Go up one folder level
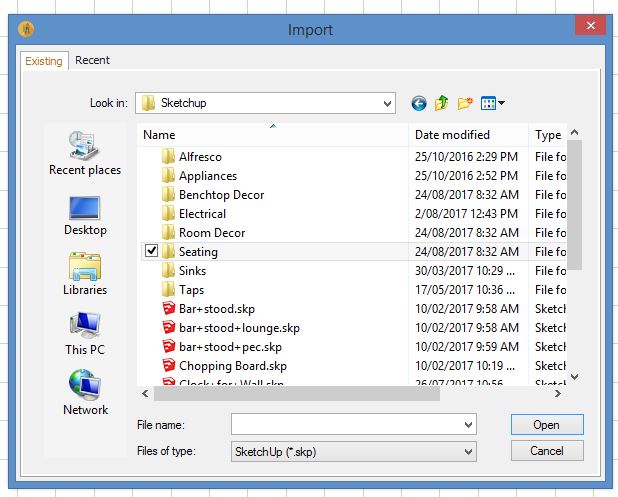Screen dimensions: 618x497 click(442, 103)
